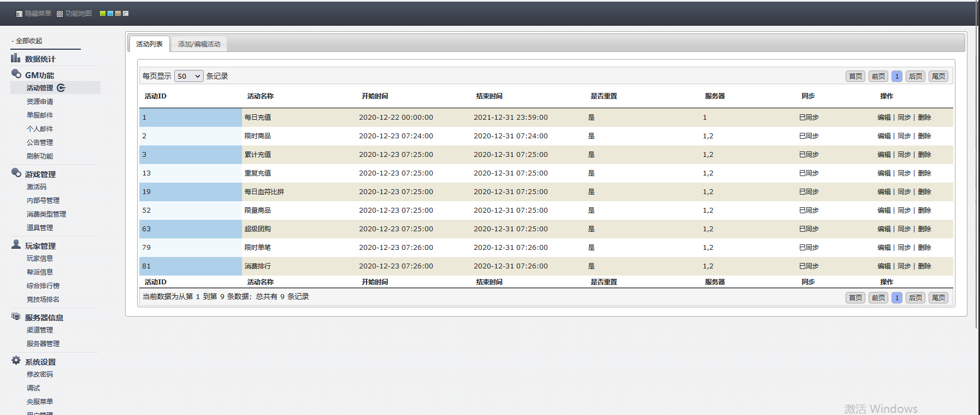The image size is (980, 415).
Task: Click 删除 for 累计充值 activity
Action: click(924, 155)
